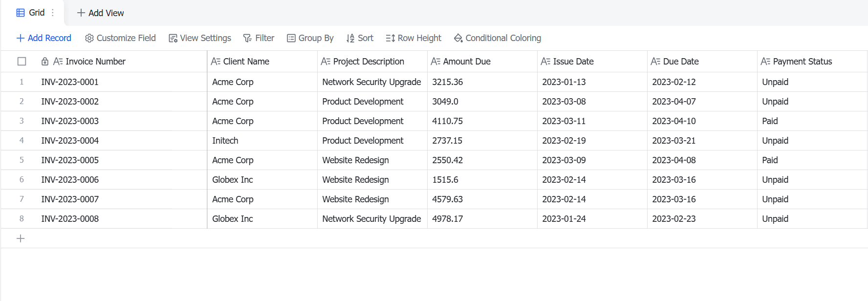The height and width of the screenshot is (301, 868).
Task: Select the Amount Due column header
Action: [x=482, y=62]
